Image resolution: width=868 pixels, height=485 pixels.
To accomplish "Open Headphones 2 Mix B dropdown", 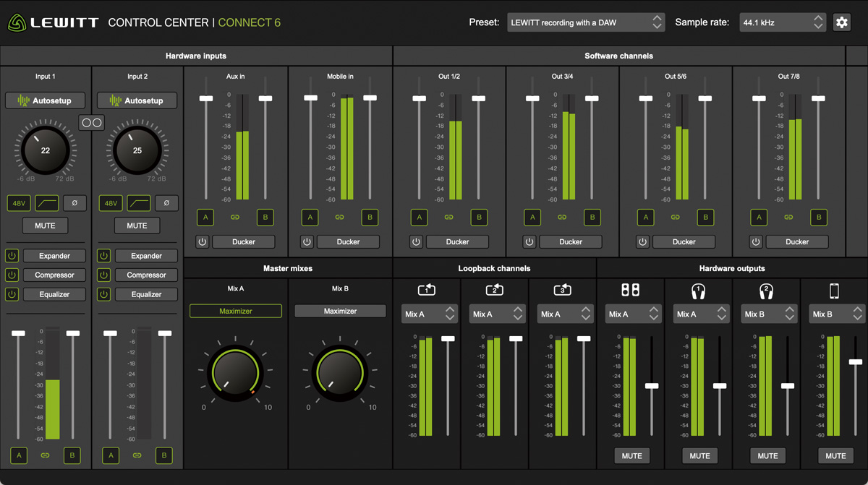I will tap(769, 314).
